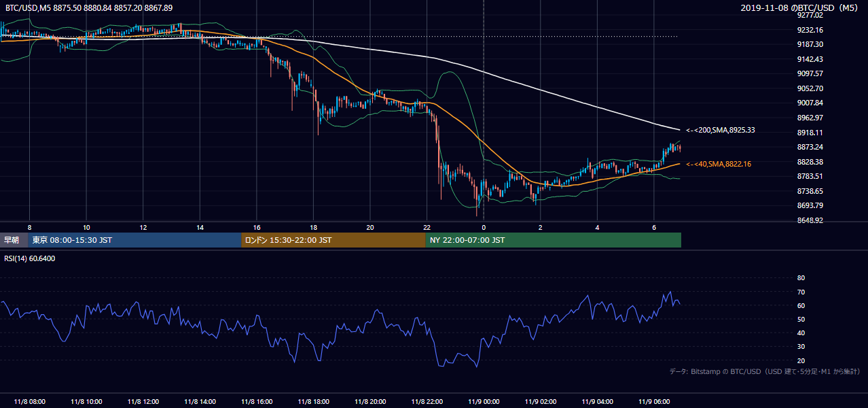Click hour label 8 under the price chart
The height and width of the screenshot is (408, 868).
(29, 226)
